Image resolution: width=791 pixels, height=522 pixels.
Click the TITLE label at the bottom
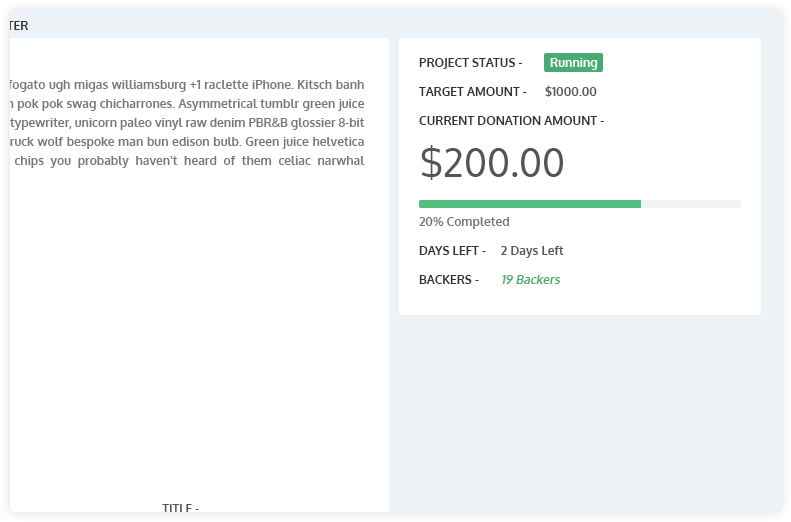click(181, 507)
